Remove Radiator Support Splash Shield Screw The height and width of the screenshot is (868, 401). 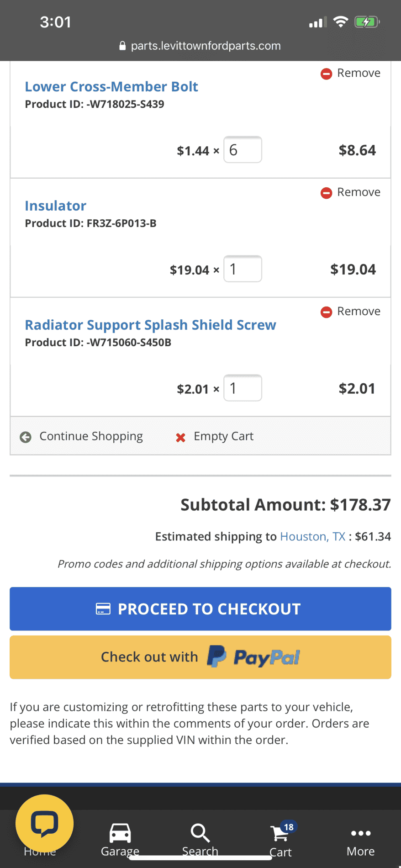[x=350, y=312]
